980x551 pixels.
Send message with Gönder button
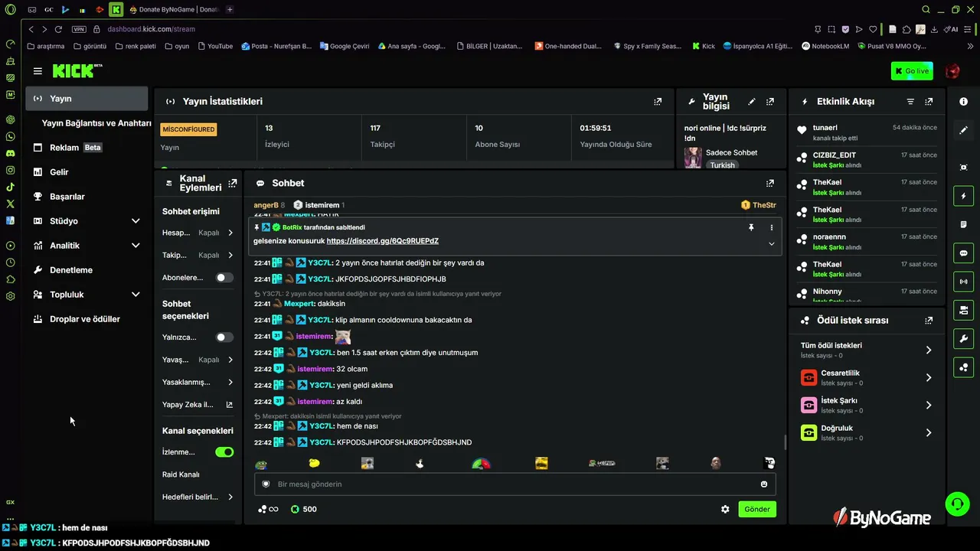(757, 509)
